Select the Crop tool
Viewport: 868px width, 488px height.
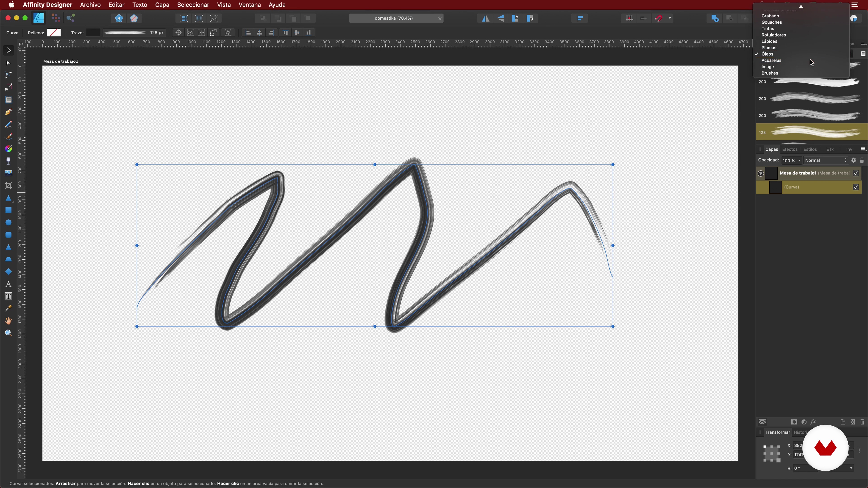8,185
